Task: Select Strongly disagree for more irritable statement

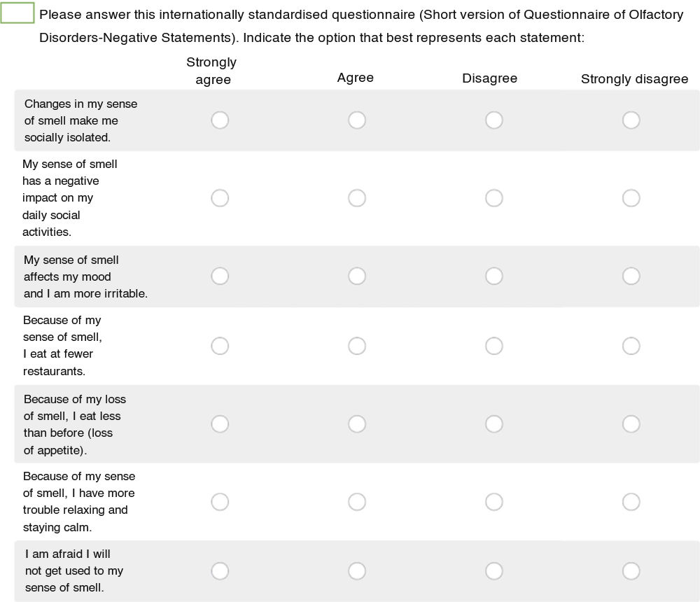Action: click(x=631, y=276)
